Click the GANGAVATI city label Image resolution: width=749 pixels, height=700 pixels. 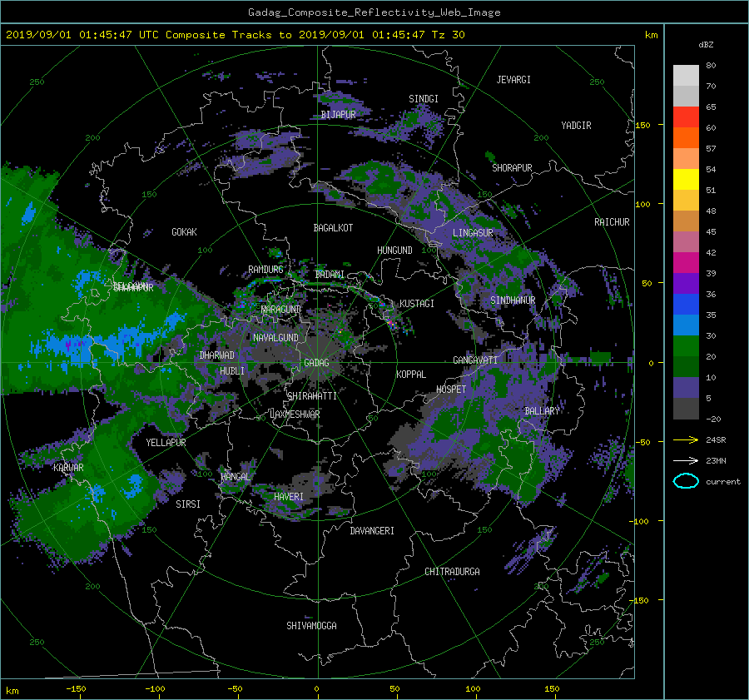pos(475,360)
